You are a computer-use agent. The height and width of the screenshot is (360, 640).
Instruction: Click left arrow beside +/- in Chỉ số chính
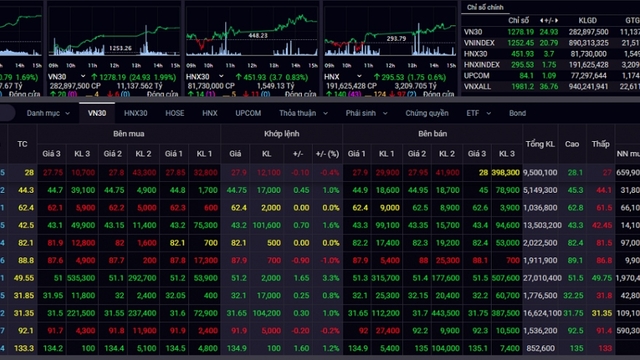click(542, 20)
